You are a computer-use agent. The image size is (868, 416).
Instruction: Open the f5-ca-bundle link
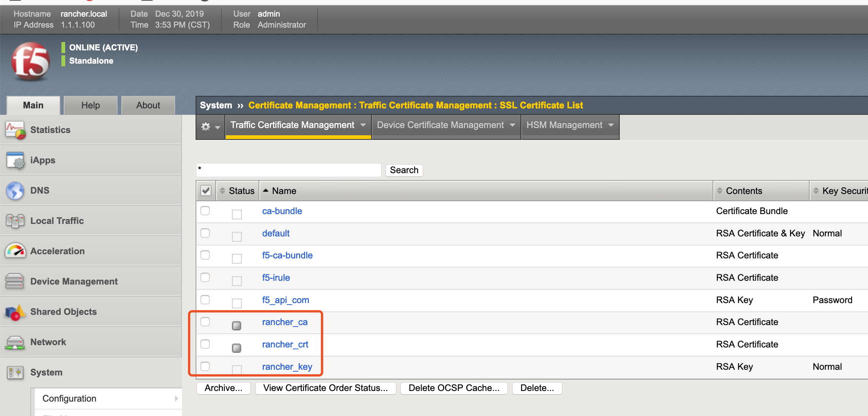[x=287, y=255]
